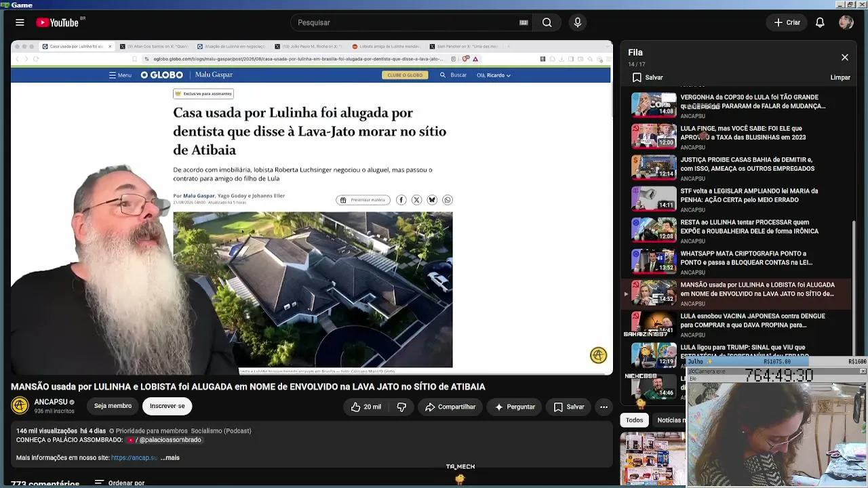Select queue title 'WHATSAPP MATA CRIPTOGRAFIA PONTO a PONTO'

click(x=746, y=258)
